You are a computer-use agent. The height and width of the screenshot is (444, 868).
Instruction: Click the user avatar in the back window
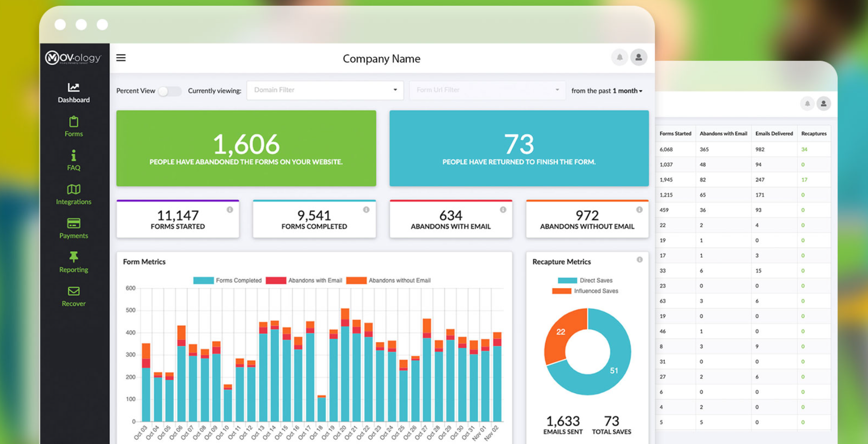pos(824,103)
